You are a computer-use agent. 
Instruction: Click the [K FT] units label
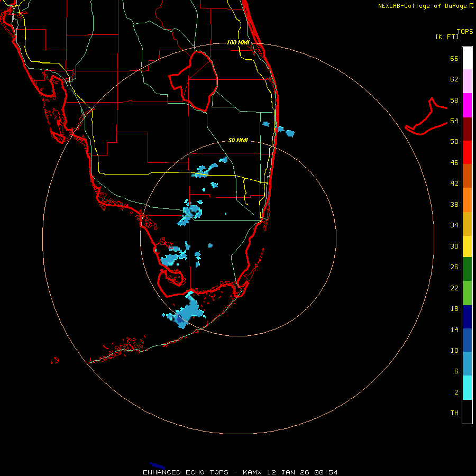pos(447,36)
